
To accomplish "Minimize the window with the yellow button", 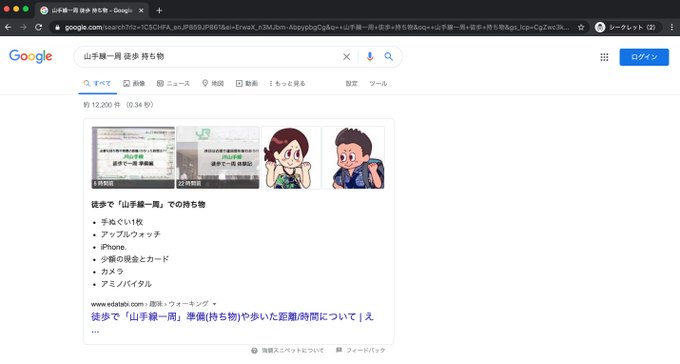I will pyautogui.click(x=16, y=9).
